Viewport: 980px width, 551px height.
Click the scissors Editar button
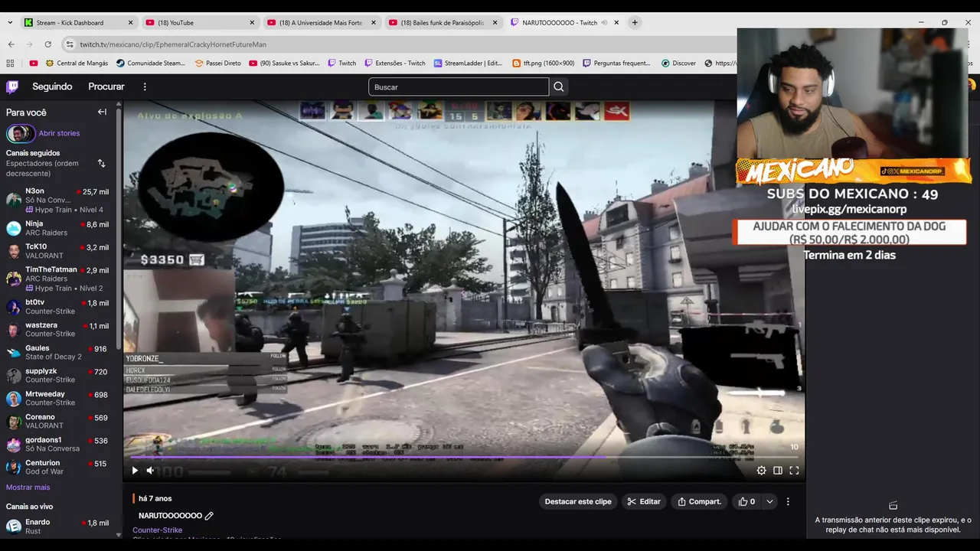click(644, 501)
